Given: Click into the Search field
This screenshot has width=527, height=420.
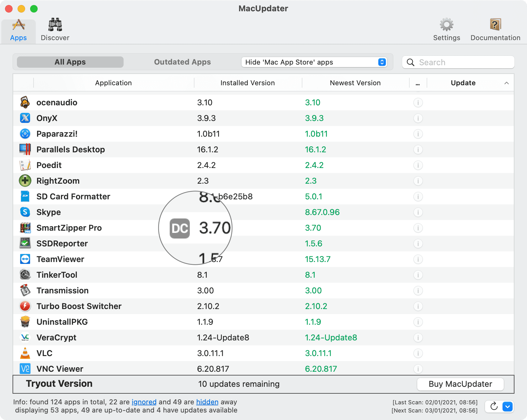Looking at the screenshot, I should (x=458, y=62).
